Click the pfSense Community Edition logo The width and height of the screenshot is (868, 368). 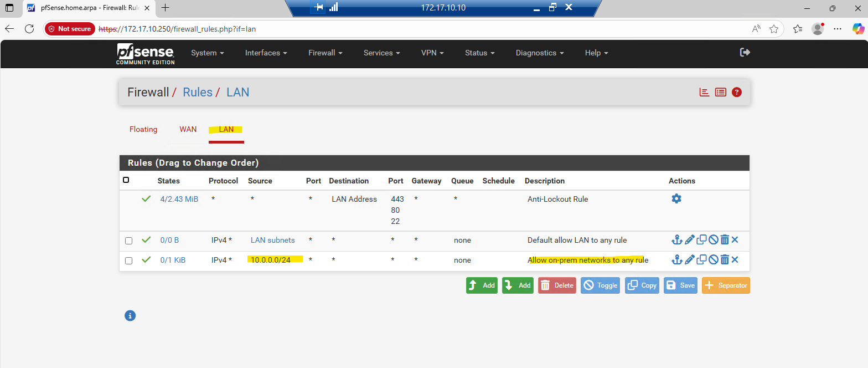pyautogui.click(x=146, y=54)
